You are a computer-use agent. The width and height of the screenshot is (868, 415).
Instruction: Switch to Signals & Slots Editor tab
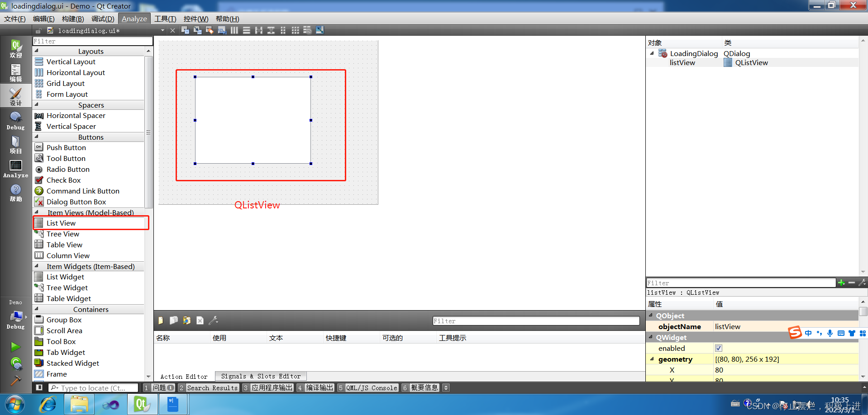(261, 376)
